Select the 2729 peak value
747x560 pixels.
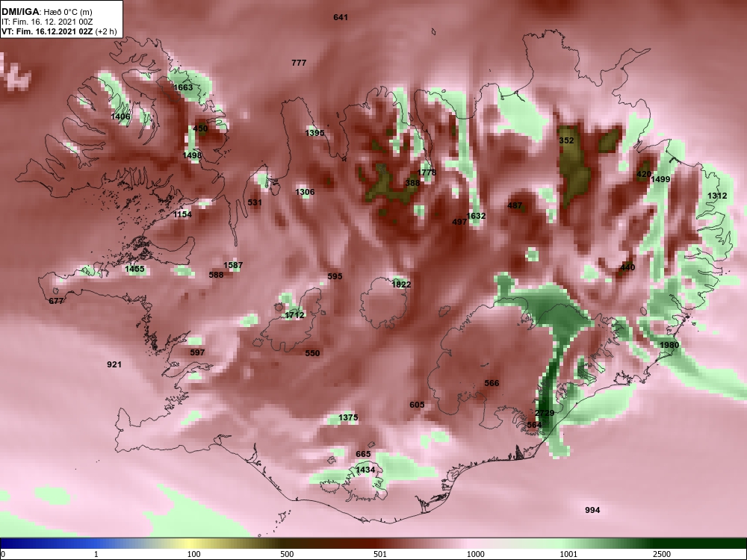545,413
